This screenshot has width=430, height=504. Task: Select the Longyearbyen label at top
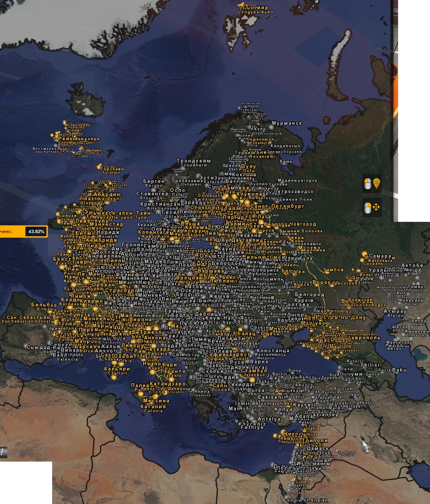(255, 12)
